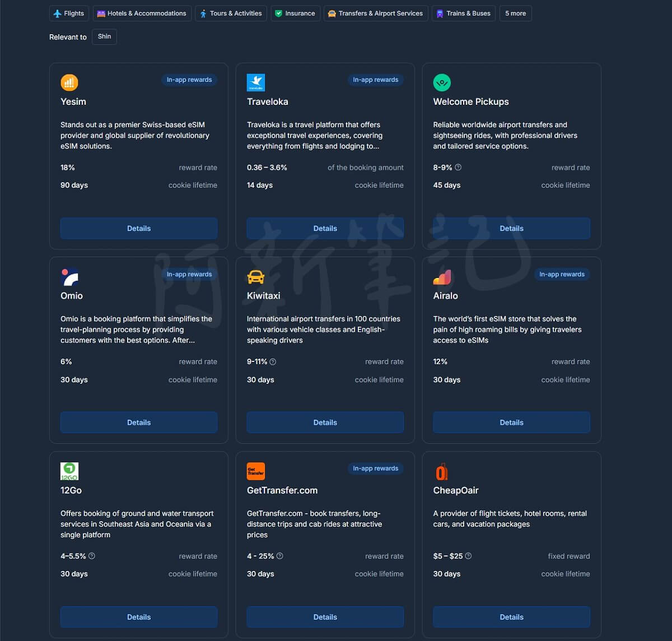Click the Shin relevance chip

[104, 36]
